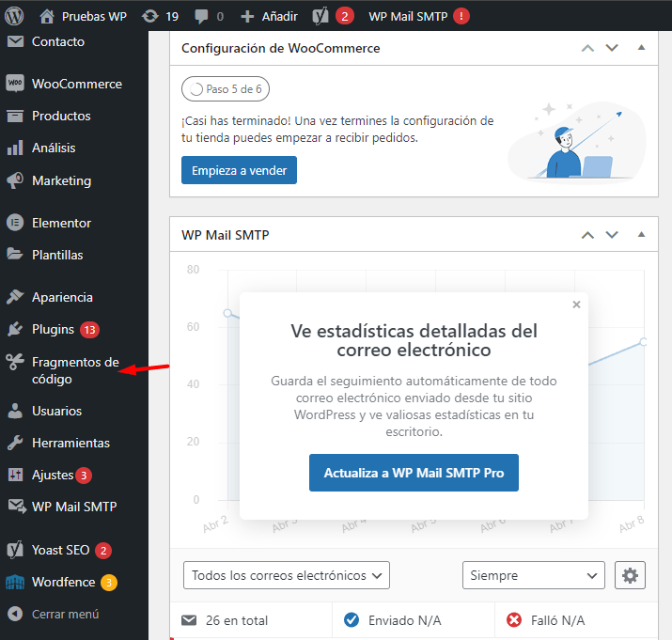Toggle the WP Mail SMTP widget panel

click(x=641, y=235)
